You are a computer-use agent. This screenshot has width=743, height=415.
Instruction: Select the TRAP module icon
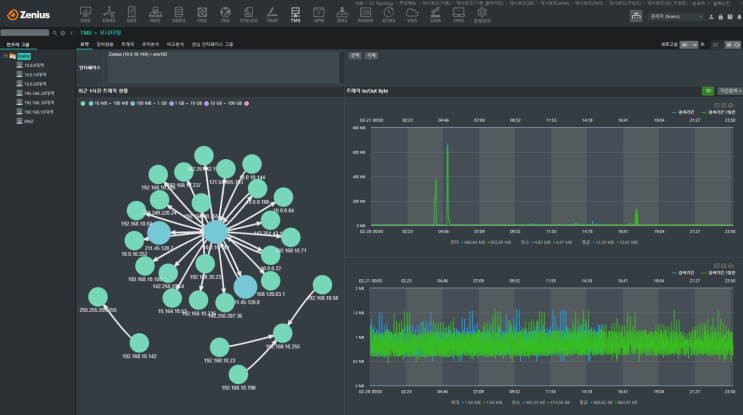[x=271, y=13]
